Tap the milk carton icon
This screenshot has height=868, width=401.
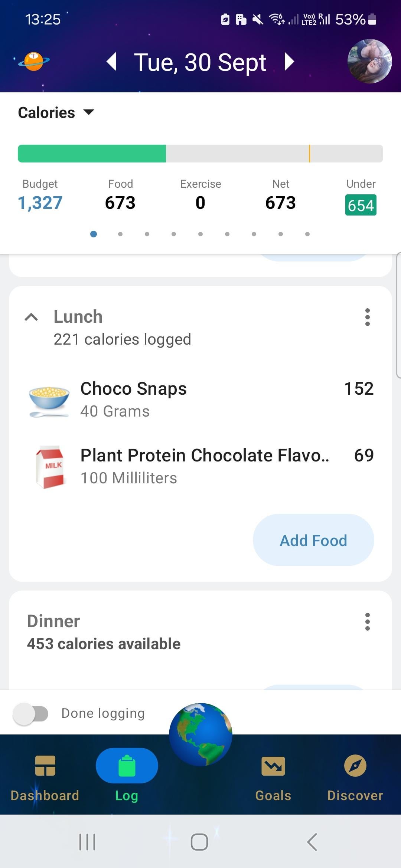click(50, 467)
